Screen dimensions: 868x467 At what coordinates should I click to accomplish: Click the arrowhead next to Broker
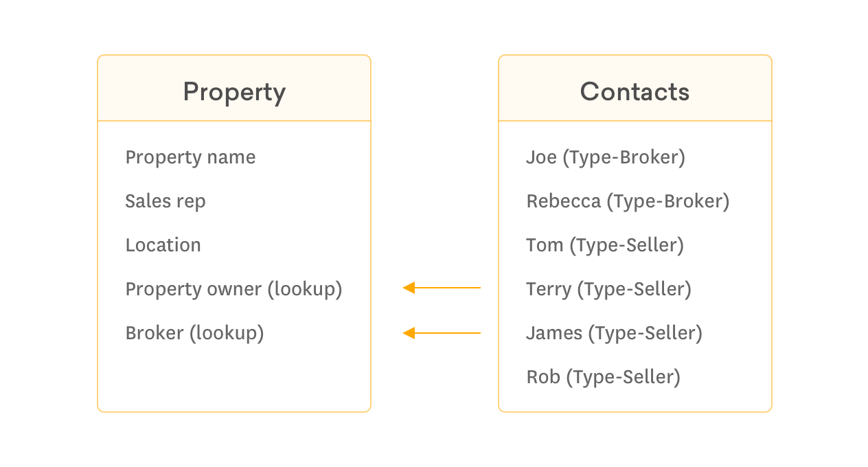409,333
